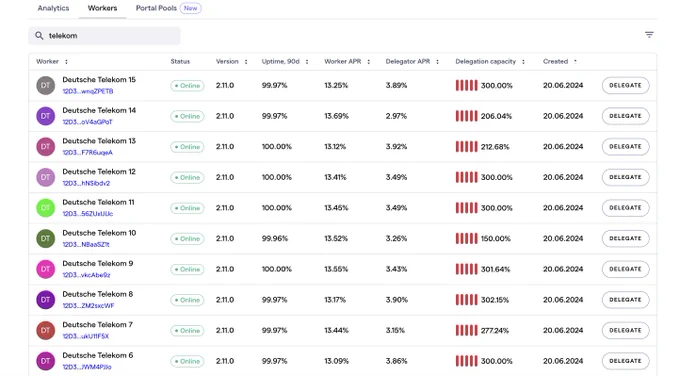Screen dimensions: 680x376
Task: Click capacity value 301.64%
Action: [495, 269]
